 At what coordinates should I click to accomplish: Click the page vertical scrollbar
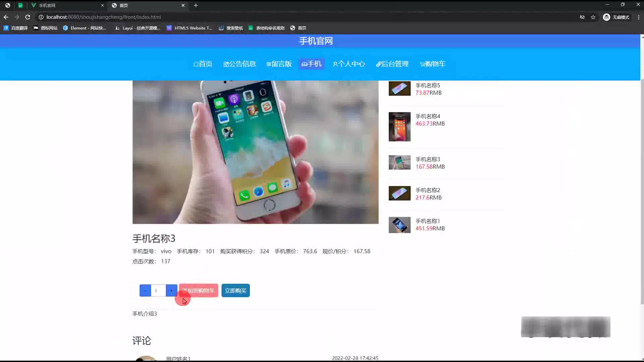pyautogui.click(x=642, y=191)
